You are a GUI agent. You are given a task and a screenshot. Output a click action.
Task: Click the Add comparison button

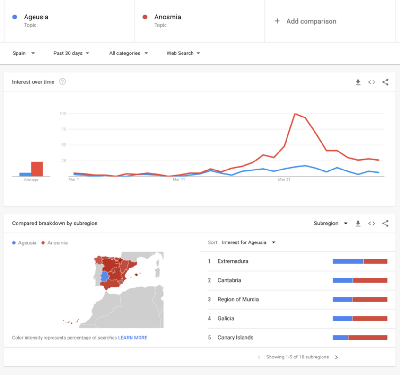[x=305, y=21]
